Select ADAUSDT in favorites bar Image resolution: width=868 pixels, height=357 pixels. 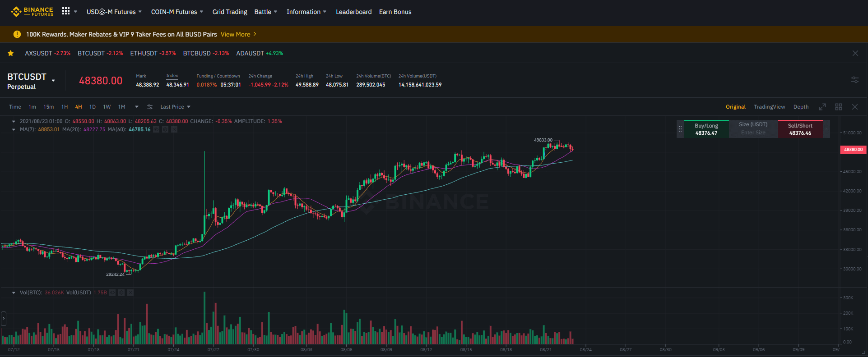tap(260, 53)
